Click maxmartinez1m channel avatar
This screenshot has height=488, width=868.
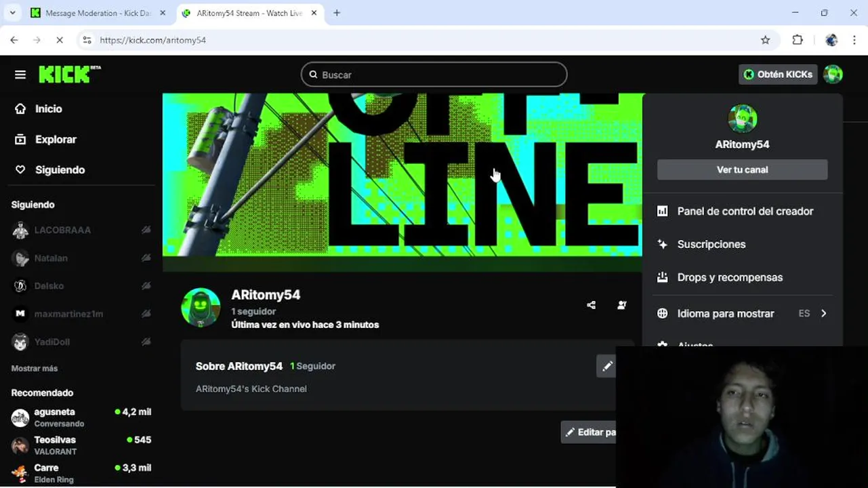[20, 314]
